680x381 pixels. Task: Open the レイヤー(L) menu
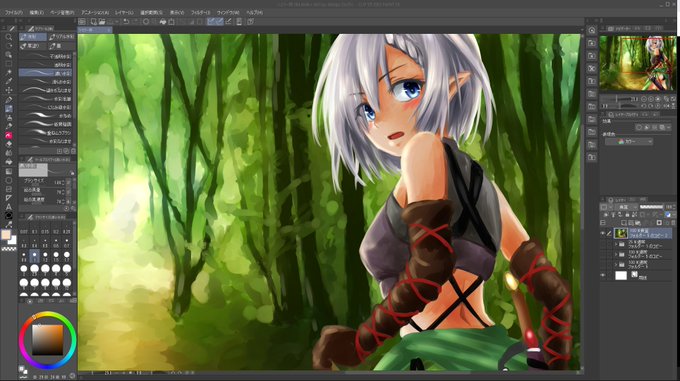pyautogui.click(x=124, y=13)
